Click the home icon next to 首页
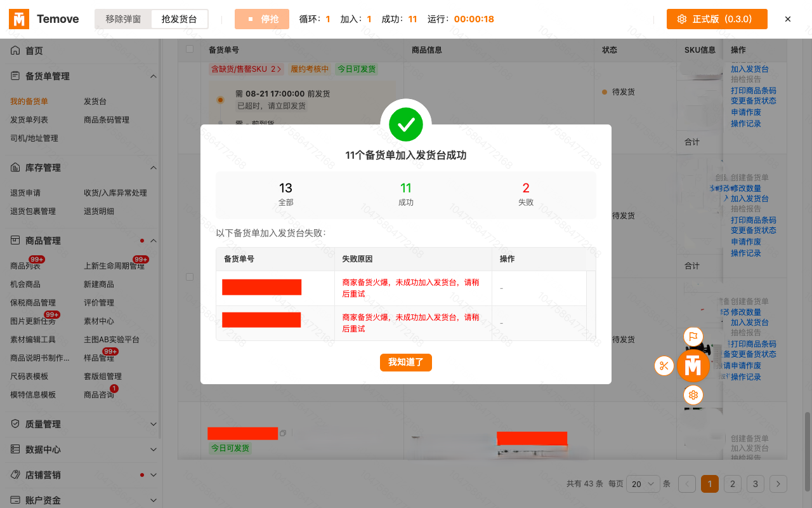 pos(15,51)
